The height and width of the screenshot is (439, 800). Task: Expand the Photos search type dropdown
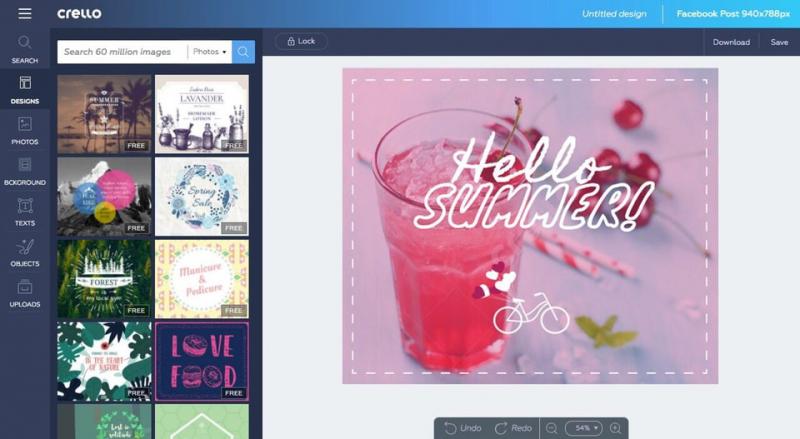tap(210, 52)
